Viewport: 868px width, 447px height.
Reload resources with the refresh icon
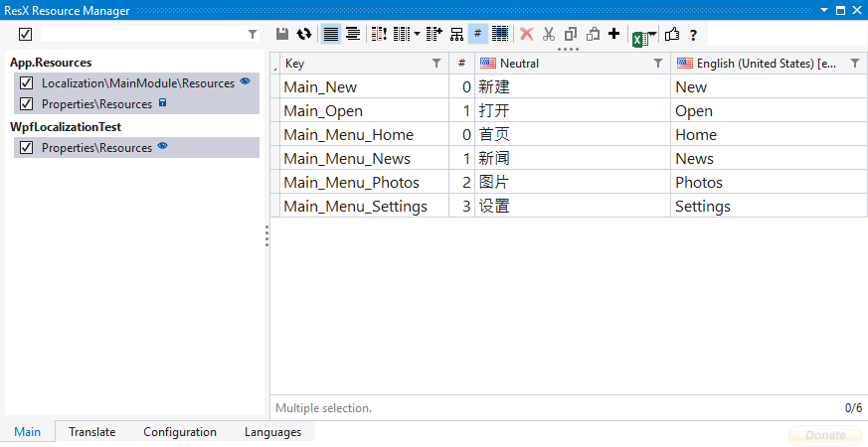pos(304,34)
